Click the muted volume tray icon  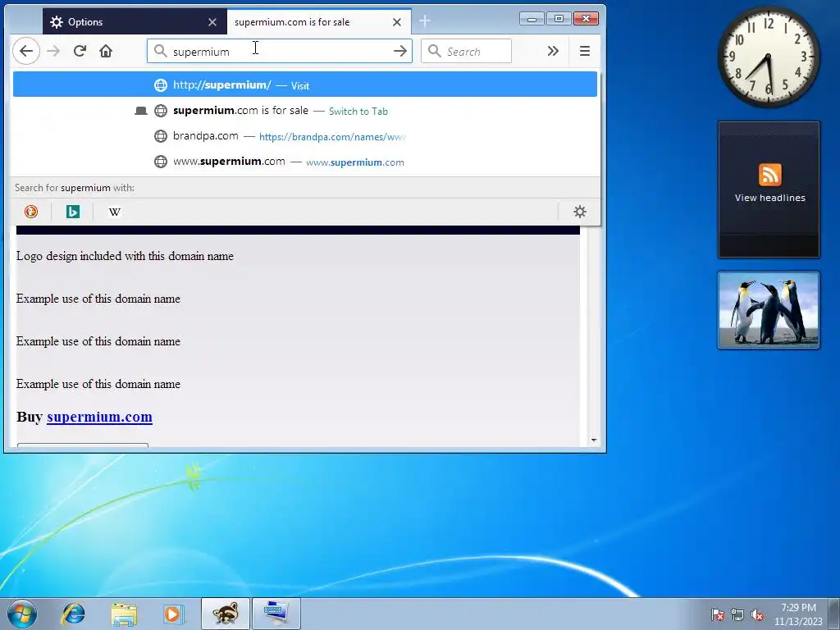pyautogui.click(x=757, y=614)
